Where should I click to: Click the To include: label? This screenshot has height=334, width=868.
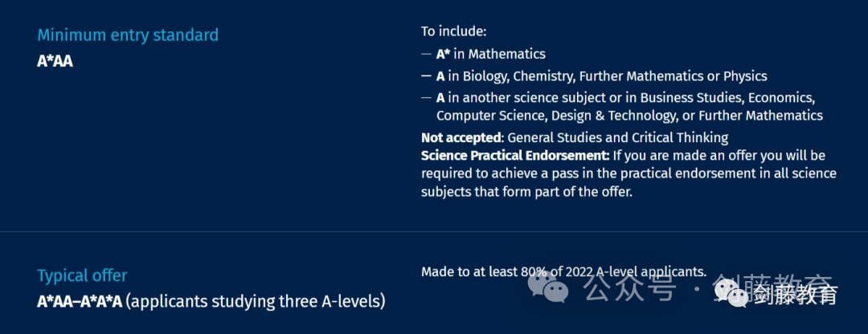coord(453,31)
